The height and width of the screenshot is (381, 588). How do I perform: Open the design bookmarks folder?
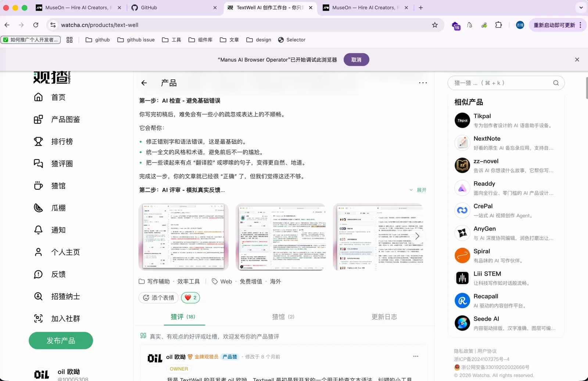pyautogui.click(x=259, y=40)
